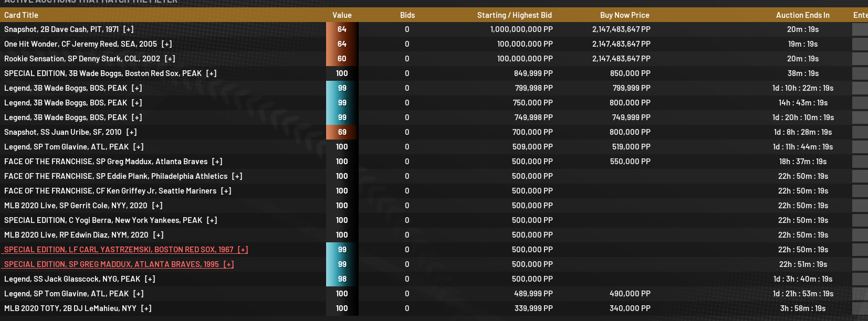
Task: Click the Bids column header
Action: [407, 15]
